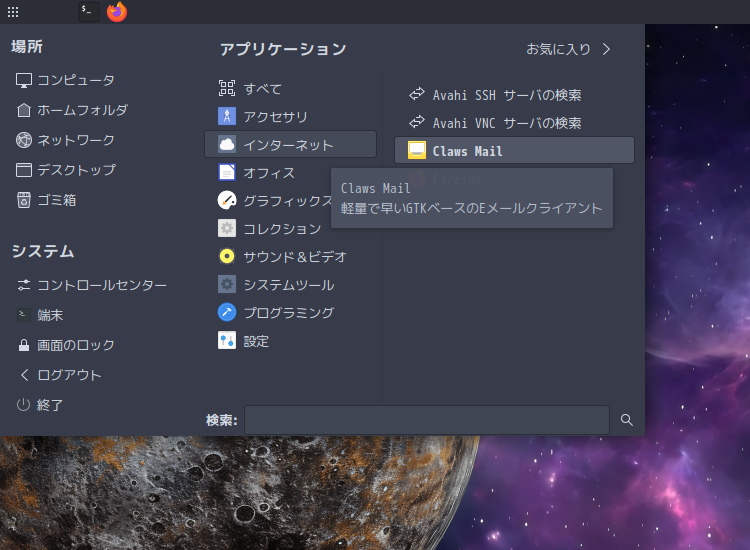Viewport: 750px width, 550px height.
Task: Select the プログラミング category
Action: [290, 312]
